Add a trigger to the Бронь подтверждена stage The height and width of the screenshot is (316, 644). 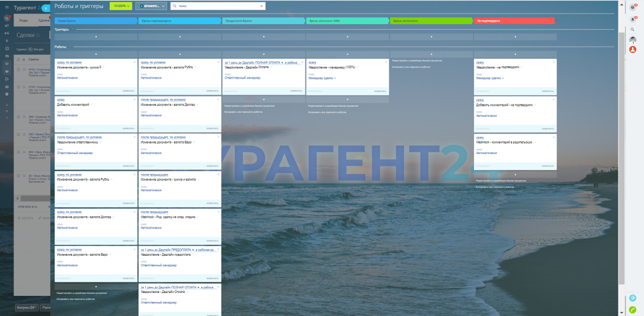180,37
